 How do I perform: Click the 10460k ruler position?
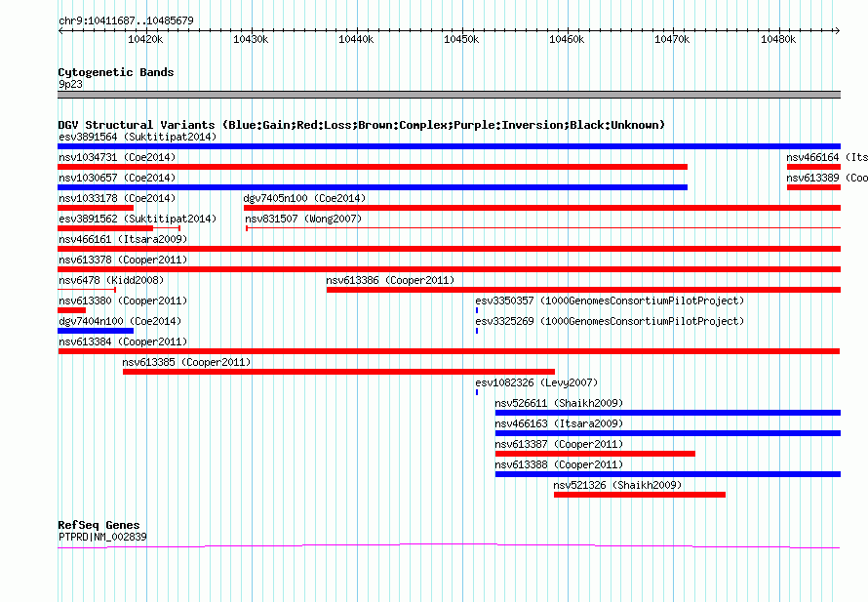pos(567,39)
